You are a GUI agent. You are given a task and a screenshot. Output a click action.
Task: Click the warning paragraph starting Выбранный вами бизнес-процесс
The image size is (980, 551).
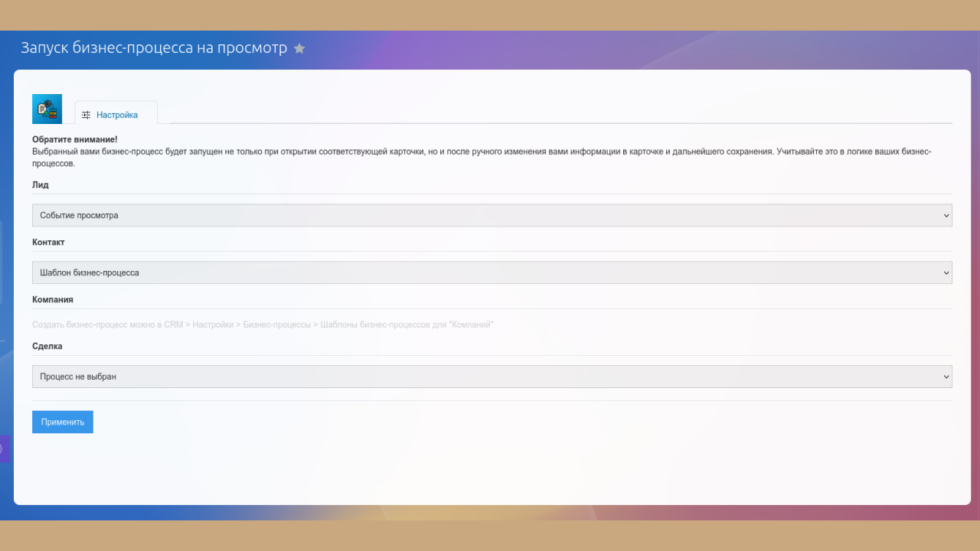(x=482, y=158)
